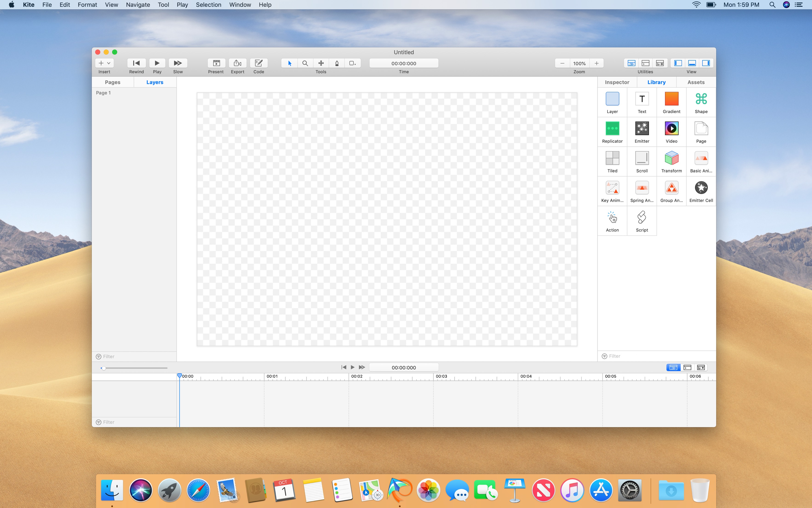812x508 pixels.
Task: Switch to the Pages tab
Action: [x=112, y=82]
